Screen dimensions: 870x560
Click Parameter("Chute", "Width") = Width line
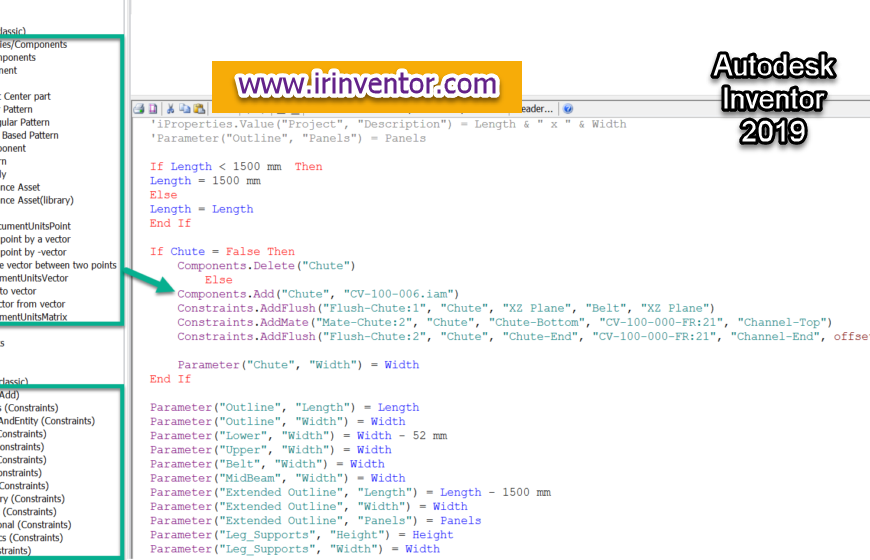299,365
